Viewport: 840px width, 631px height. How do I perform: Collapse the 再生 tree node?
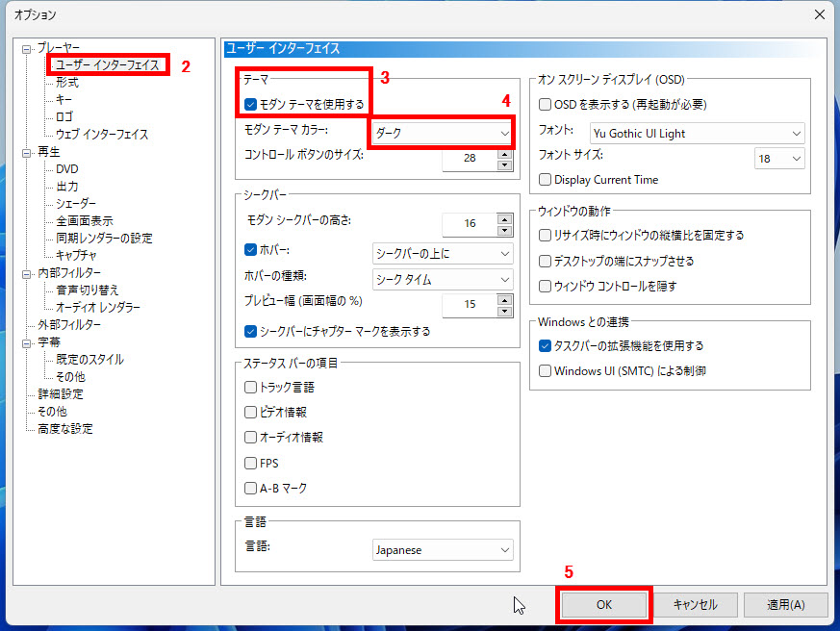coord(28,152)
